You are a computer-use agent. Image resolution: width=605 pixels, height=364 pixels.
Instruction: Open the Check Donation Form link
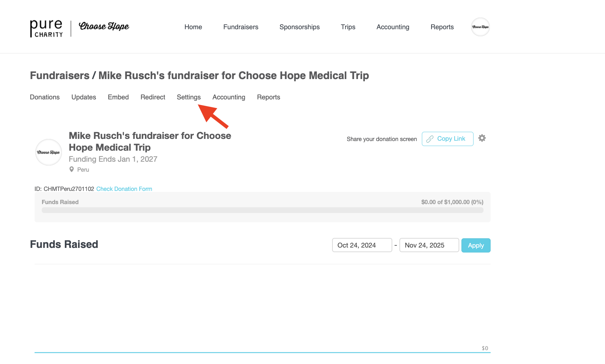pos(124,189)
